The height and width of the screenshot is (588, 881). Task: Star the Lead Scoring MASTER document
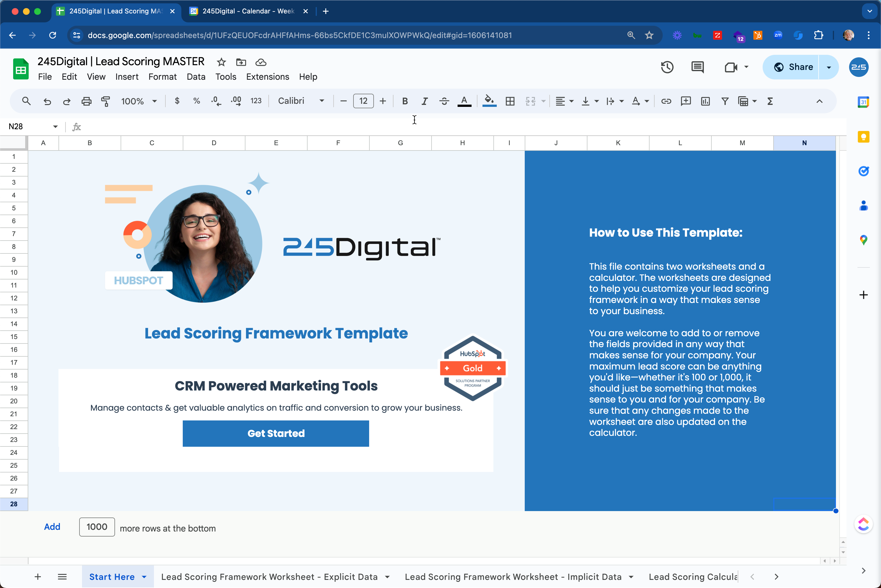[221, 62]
